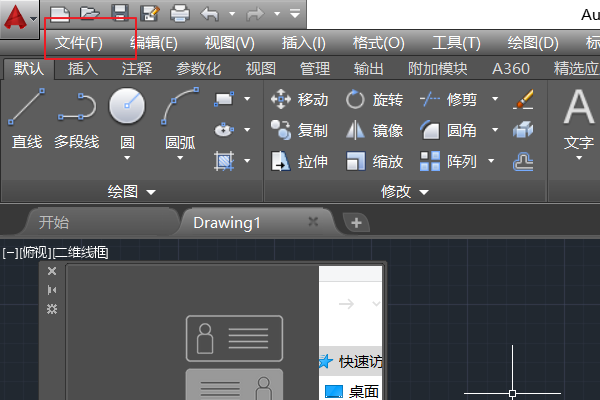Redo the action arrow
Image resolution: width=600 pixels, height=400 pixels.
255,14
